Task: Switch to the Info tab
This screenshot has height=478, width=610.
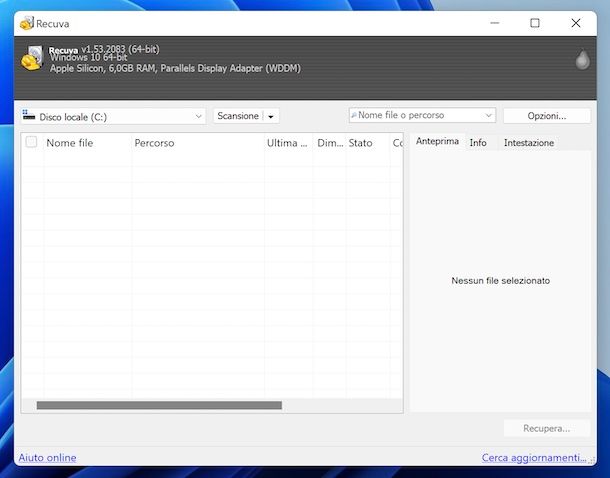Action: [x=478, y=143]
